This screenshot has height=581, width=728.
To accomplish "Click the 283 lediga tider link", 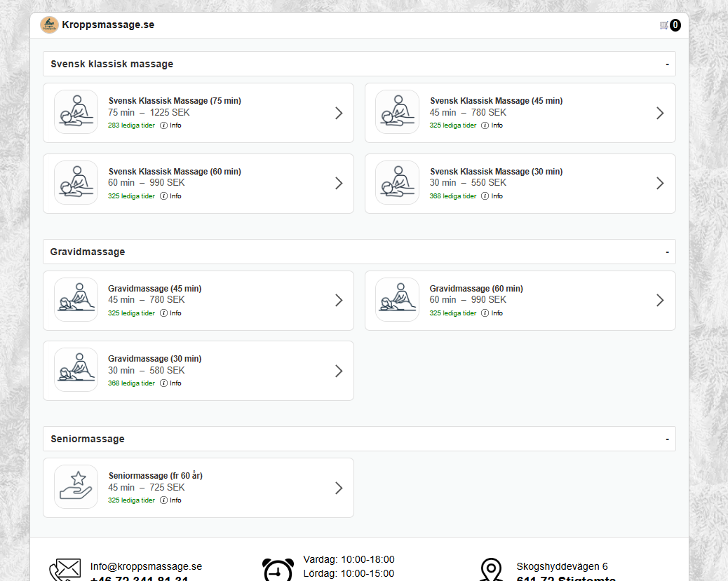I will pyautogui.click(x=131, y=125).
